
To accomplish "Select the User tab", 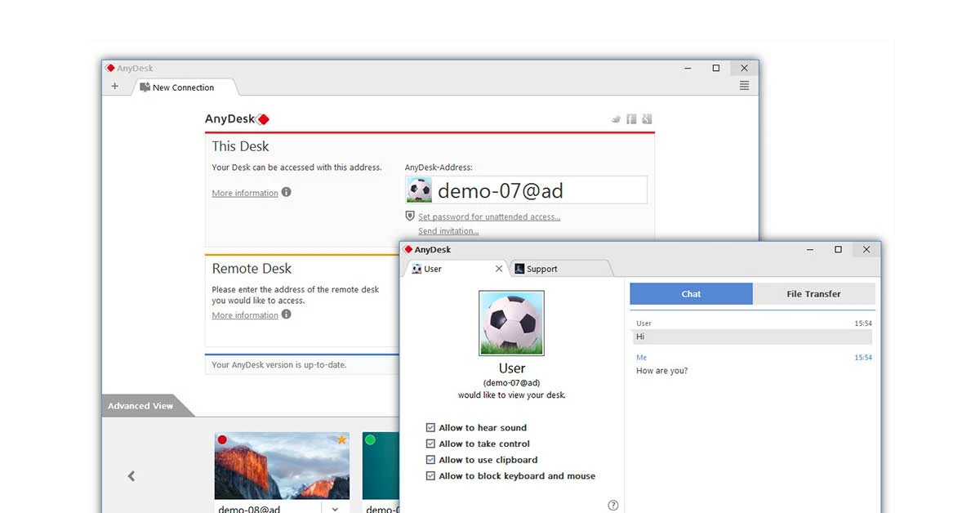I will (431, 268).
